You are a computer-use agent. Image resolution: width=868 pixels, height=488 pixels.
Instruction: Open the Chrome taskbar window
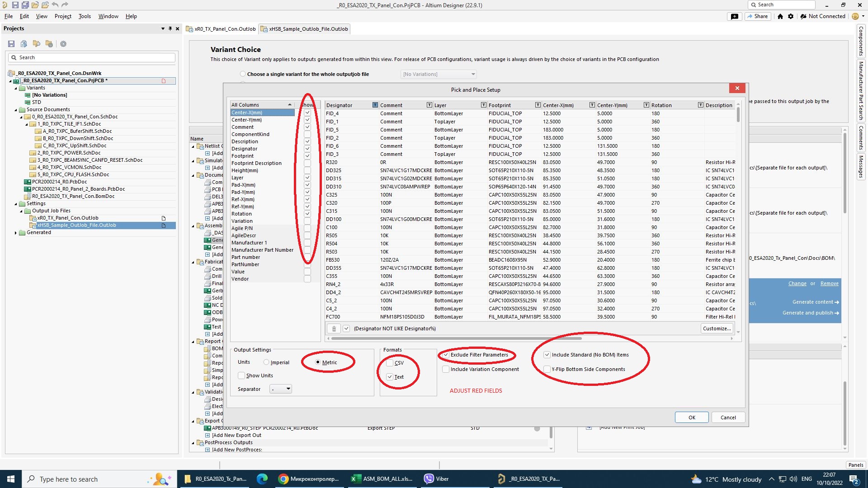(x=308, y=479)
